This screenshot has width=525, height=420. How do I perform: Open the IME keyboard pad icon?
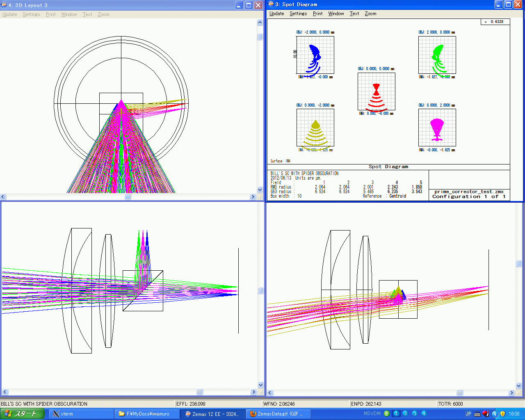pos(477,414)
